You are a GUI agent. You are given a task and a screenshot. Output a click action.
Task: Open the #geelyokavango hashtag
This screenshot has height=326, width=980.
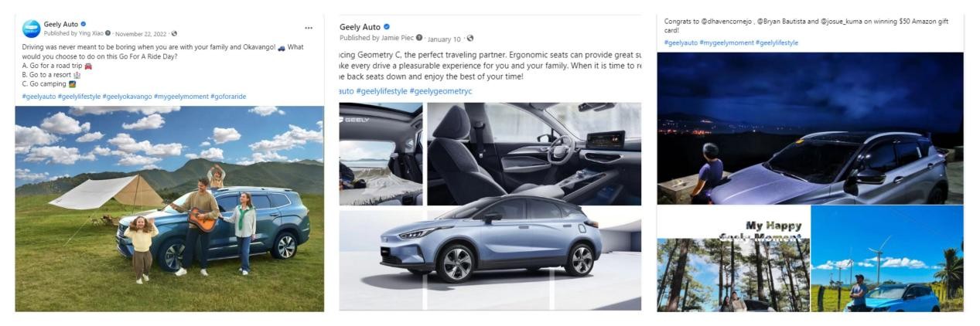point(127,97)
